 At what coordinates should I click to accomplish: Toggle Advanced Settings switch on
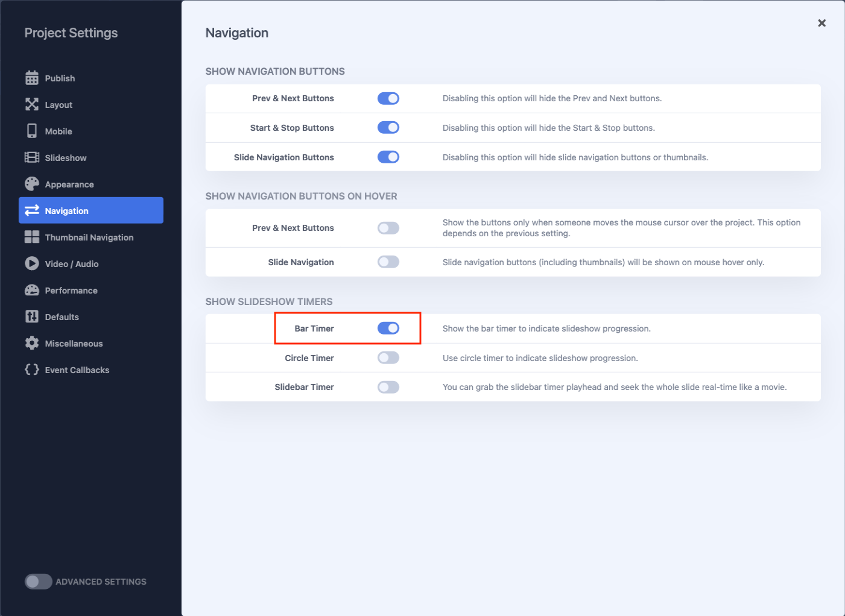(x=38, y=582)
